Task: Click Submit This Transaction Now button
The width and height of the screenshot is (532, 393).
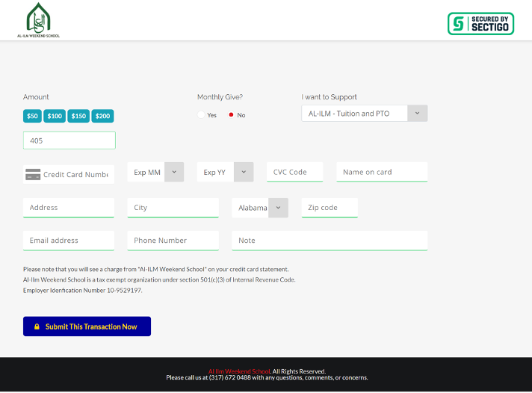Action: (x=87, y=327)
